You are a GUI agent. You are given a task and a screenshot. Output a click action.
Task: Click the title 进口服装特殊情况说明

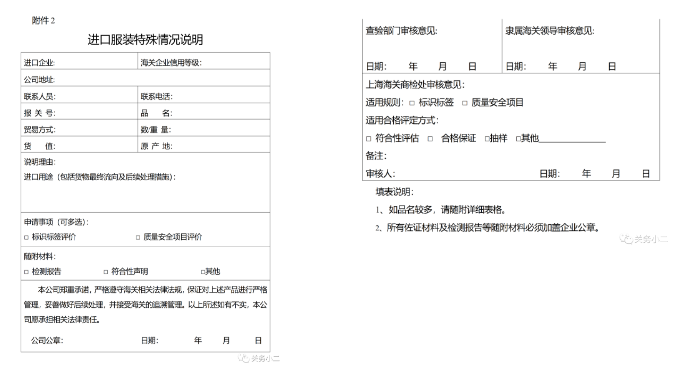tap(145, 40)
